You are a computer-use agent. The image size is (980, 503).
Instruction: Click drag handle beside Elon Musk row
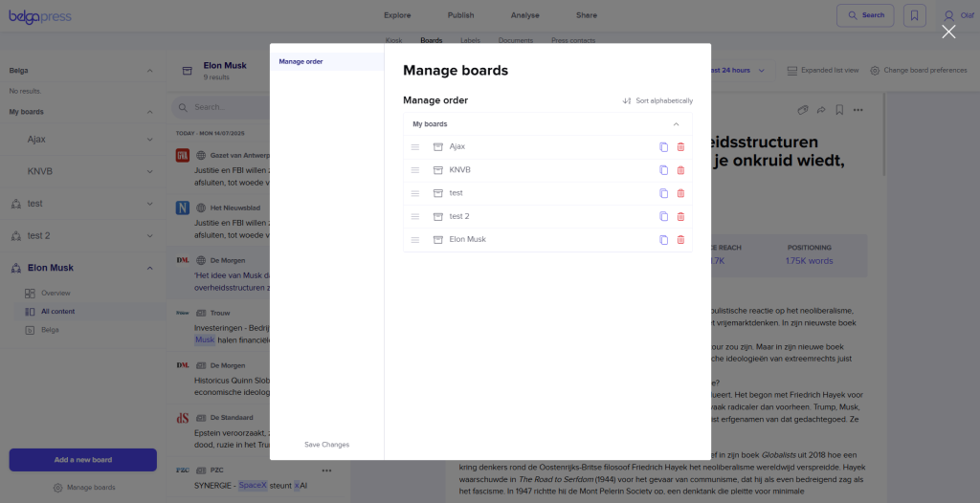415,240
